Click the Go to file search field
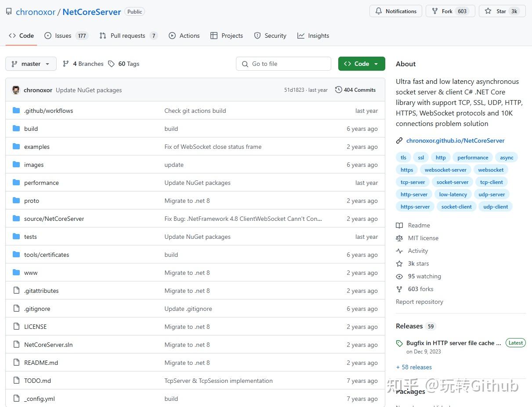 (x=283, y=64)
